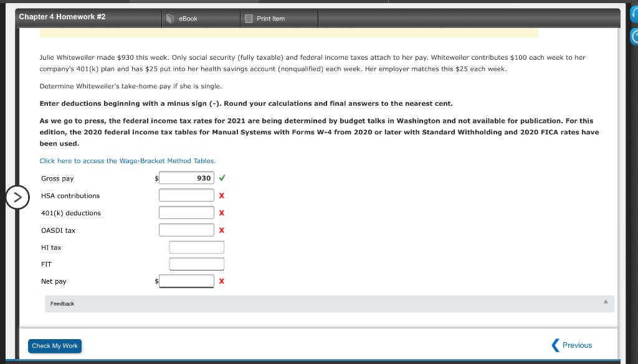Click the Print Item document icon
Viewport: 638px width, 364px height.
249,18
